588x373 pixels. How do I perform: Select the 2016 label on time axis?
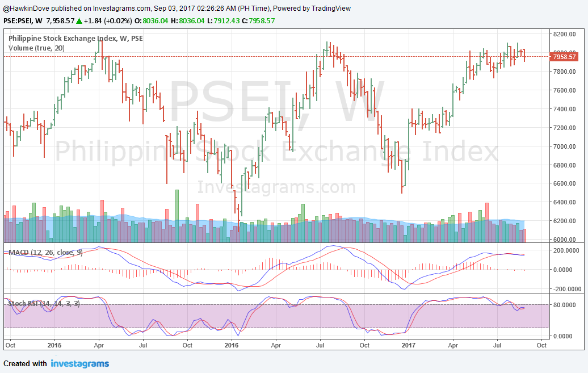pyautogui.click(x=232, y=345)
